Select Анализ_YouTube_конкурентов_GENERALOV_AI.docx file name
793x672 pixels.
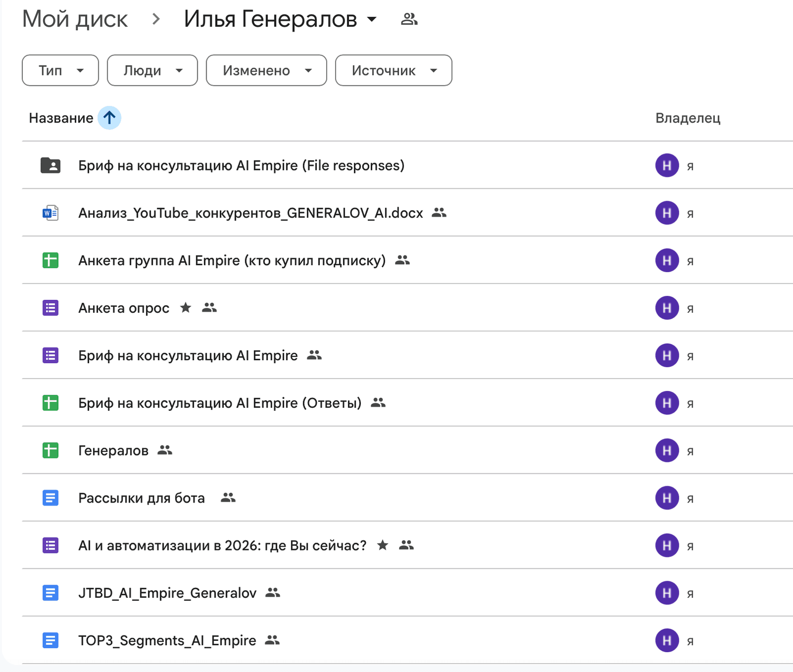click(251, 213)
